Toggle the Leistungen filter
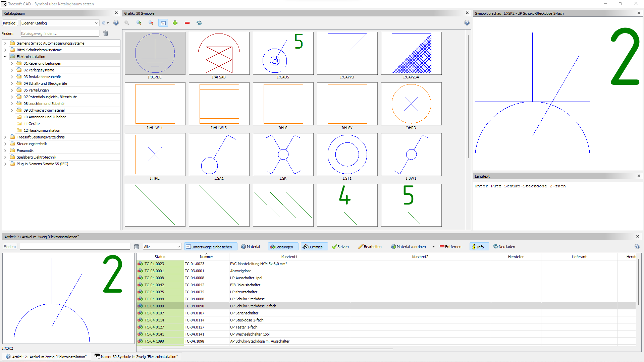Image resolution: width=644 pixels, height=362 pixels. click(282, 247)
